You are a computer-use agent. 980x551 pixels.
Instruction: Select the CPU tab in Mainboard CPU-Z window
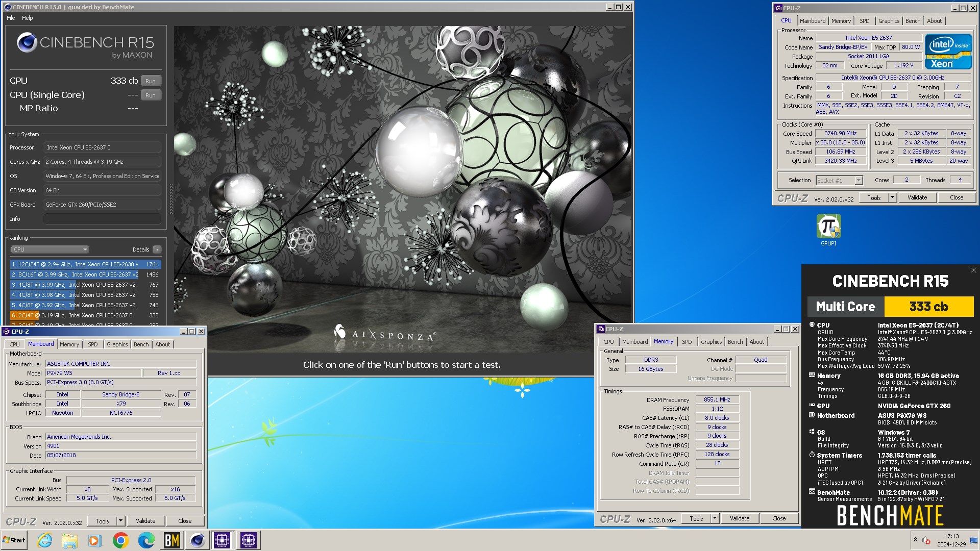coord(14,344)
